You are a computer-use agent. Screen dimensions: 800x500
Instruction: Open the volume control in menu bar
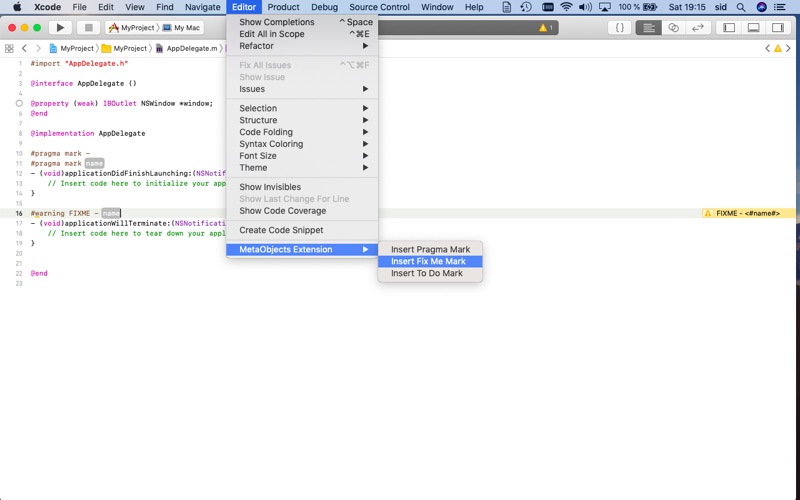pyautogui.click(x=585, y=7)
